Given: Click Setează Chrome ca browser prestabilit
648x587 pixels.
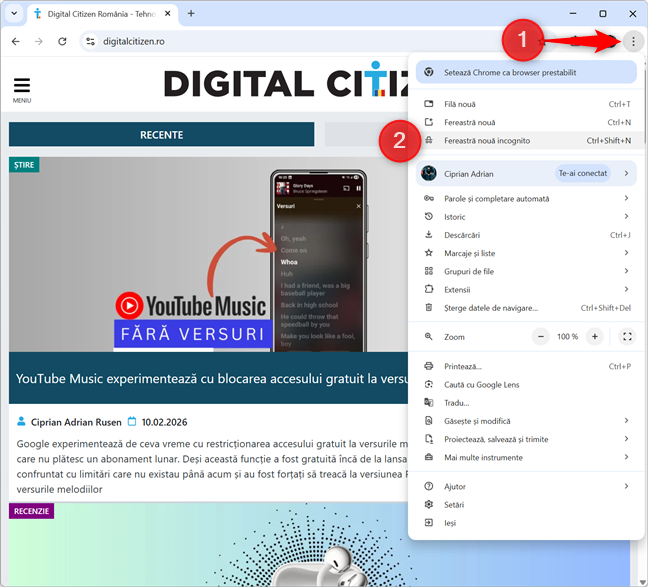Looking at the screenshot, I should (526, 72).
